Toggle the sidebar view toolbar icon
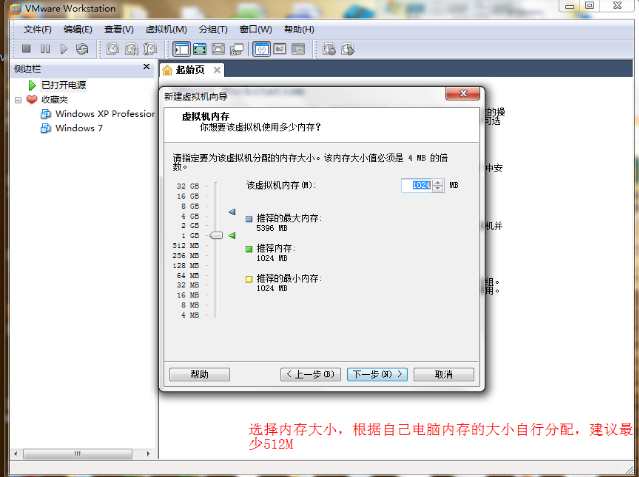The width and height of the screenshot is (639, 477). [x=181, y=48]
